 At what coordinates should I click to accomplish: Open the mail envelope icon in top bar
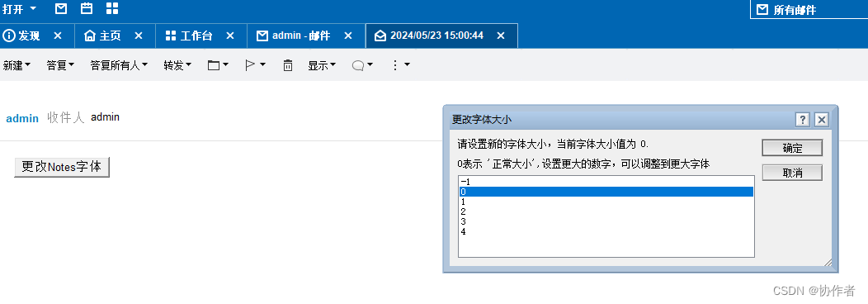coord(61,8)
